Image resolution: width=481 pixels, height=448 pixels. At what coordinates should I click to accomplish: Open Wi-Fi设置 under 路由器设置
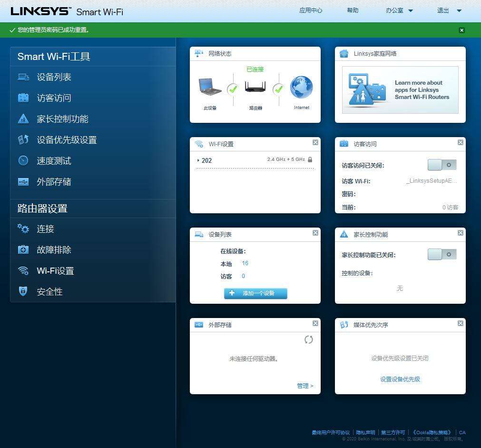[56, 270]
